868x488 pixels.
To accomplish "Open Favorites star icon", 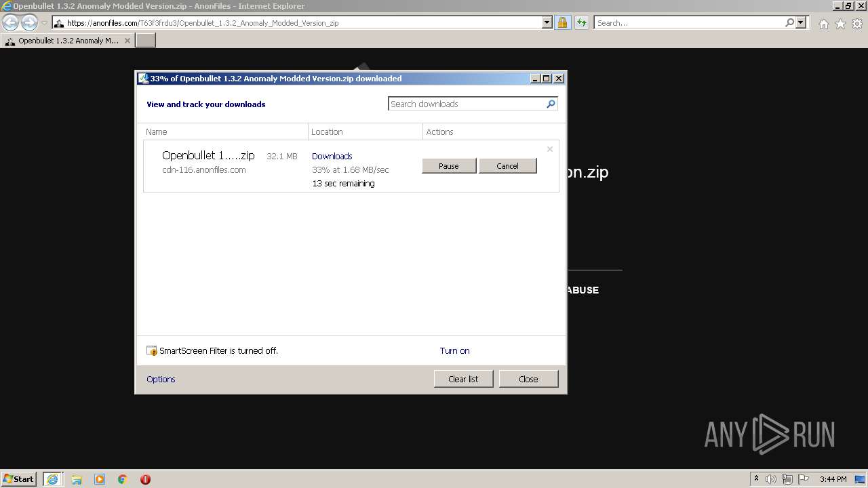I will (840, 24).
